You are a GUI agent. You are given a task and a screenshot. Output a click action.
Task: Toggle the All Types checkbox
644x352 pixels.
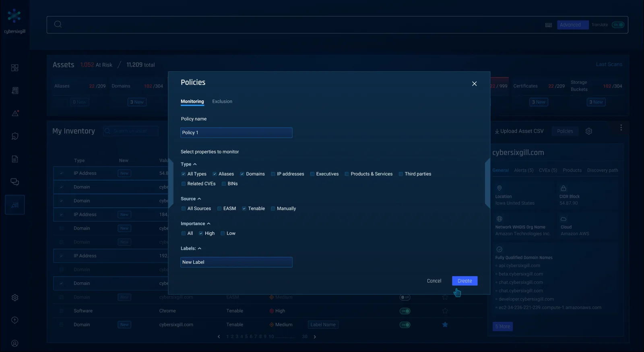184,174
